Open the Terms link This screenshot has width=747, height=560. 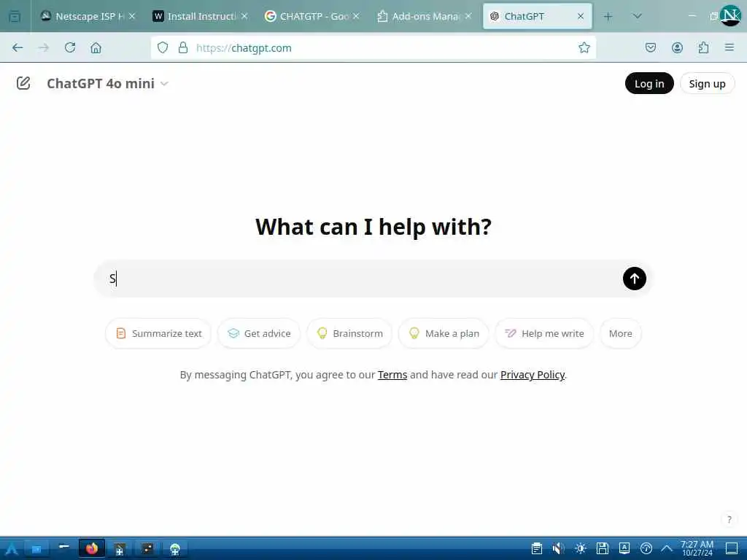[392, 375]
